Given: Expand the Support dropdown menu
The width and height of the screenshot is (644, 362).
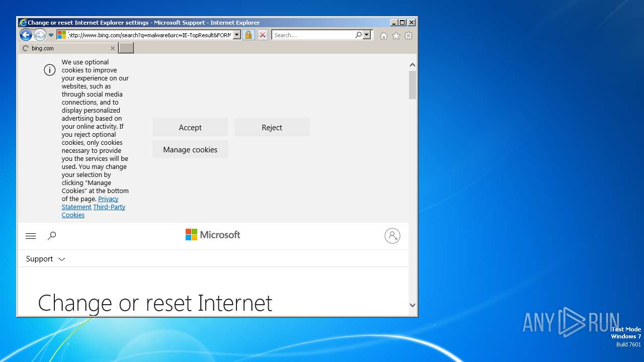Looking at the screenshot, I should click(x=46, y=259).
